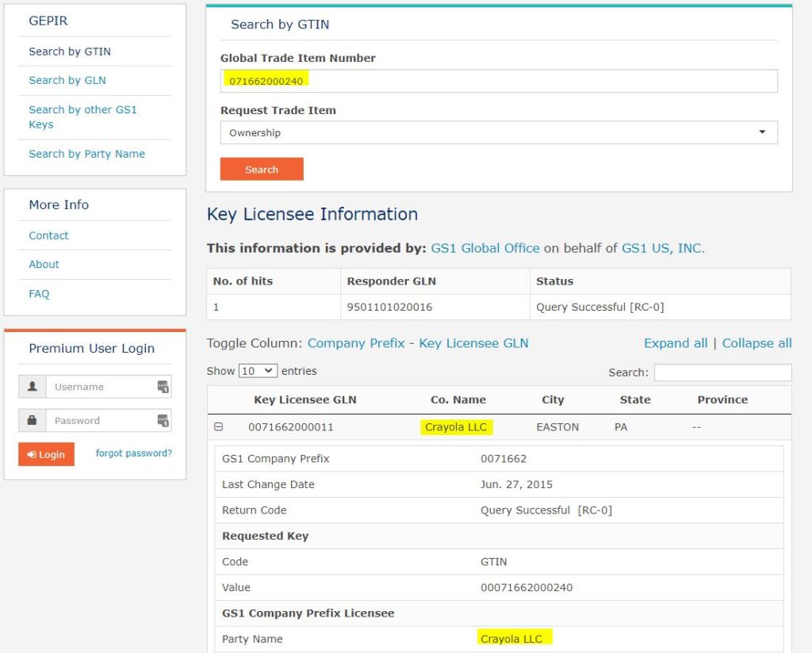This screenshot has height=653, width=812.
Task: Open the About page
Action: point(44,264)
